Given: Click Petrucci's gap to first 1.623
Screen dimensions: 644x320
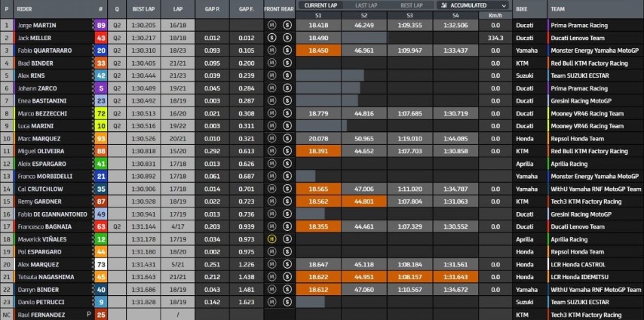Looking at the screenshot, I should (247, 302).
